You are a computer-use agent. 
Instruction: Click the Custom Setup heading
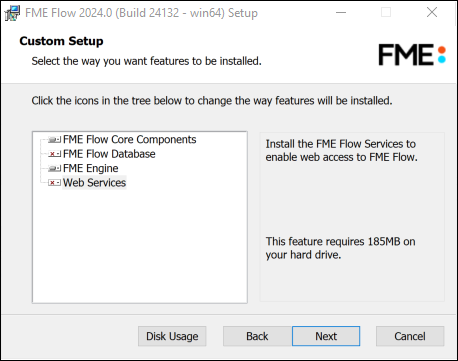tap(61, 41)
